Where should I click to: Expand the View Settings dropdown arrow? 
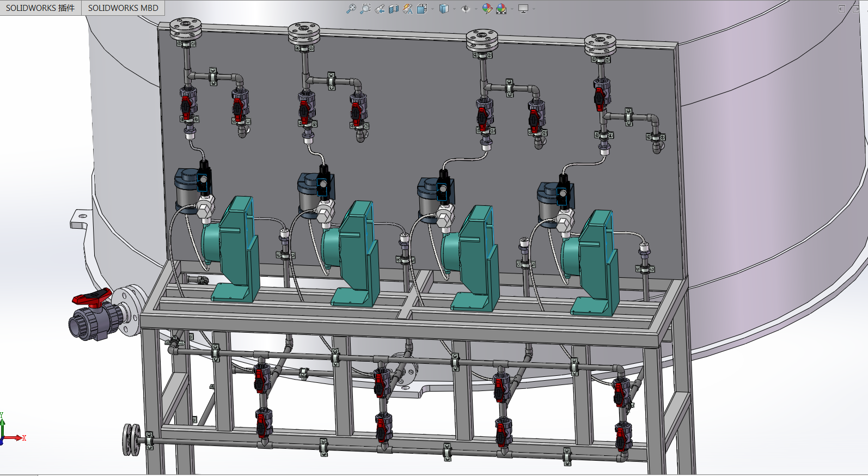(534, 9)
